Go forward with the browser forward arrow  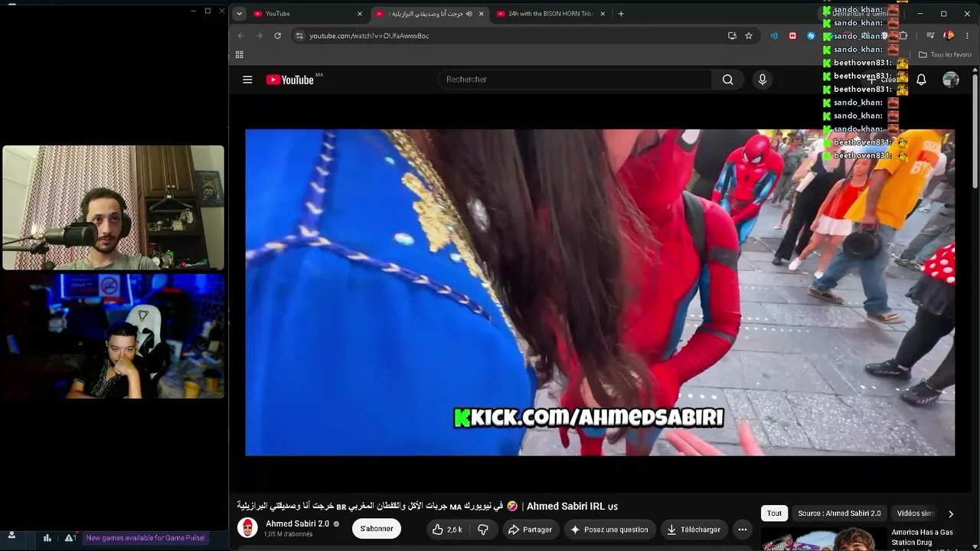point(260,36)
